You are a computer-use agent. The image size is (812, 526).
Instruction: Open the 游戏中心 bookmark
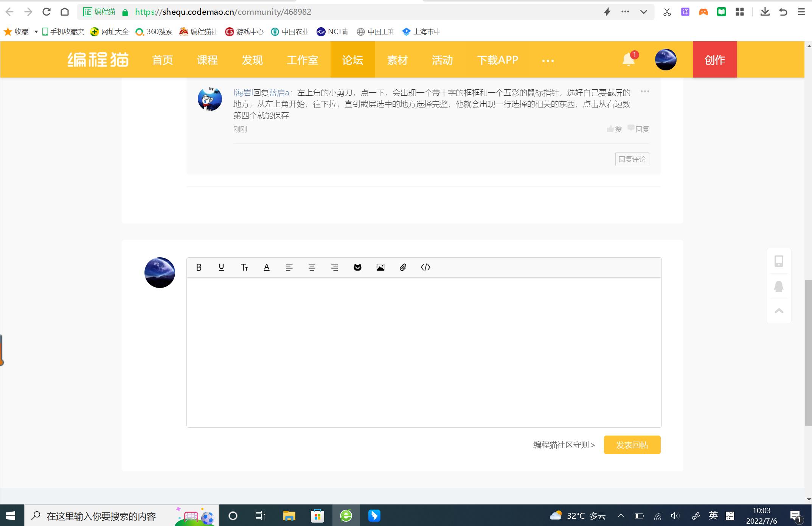[x=244, y=32]
